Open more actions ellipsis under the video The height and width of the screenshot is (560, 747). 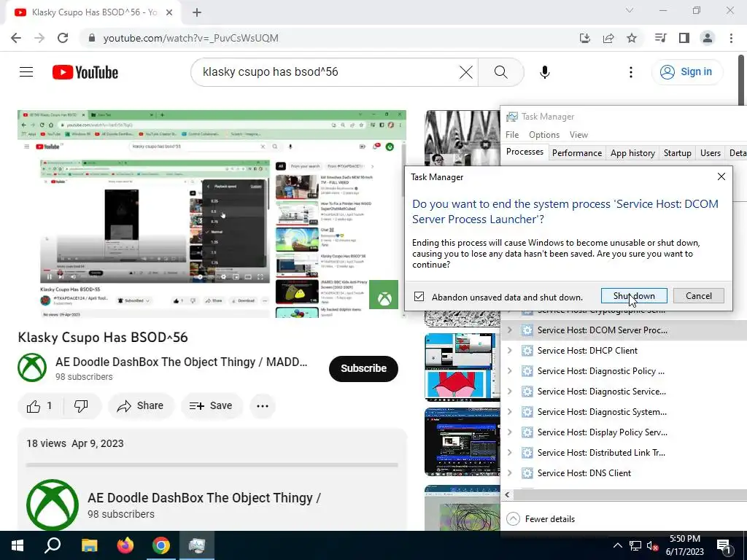coord(263,406)
